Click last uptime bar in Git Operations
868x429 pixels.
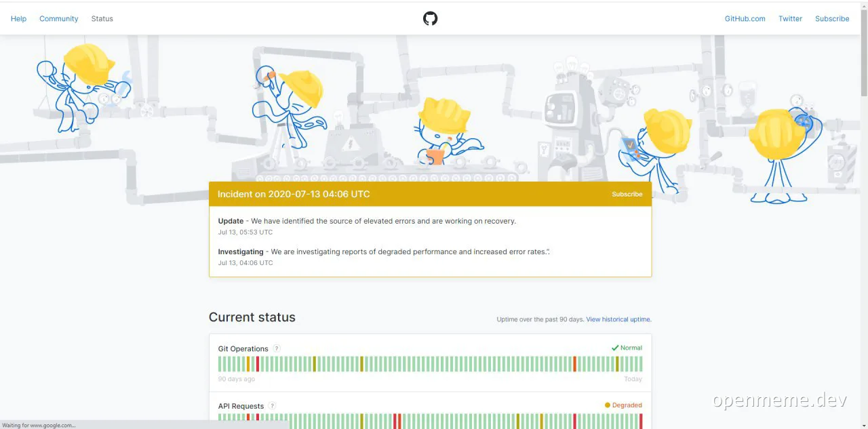[641, 364]
